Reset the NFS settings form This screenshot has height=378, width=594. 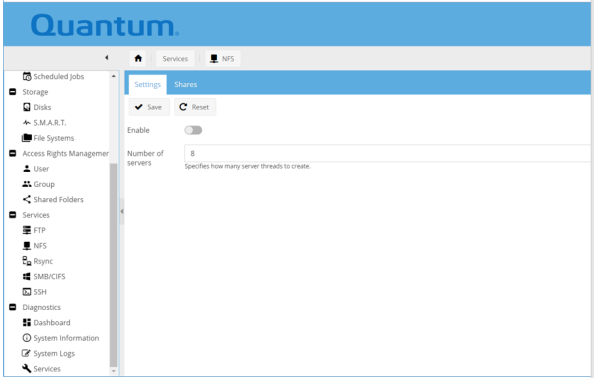click(x=195, y=107)
